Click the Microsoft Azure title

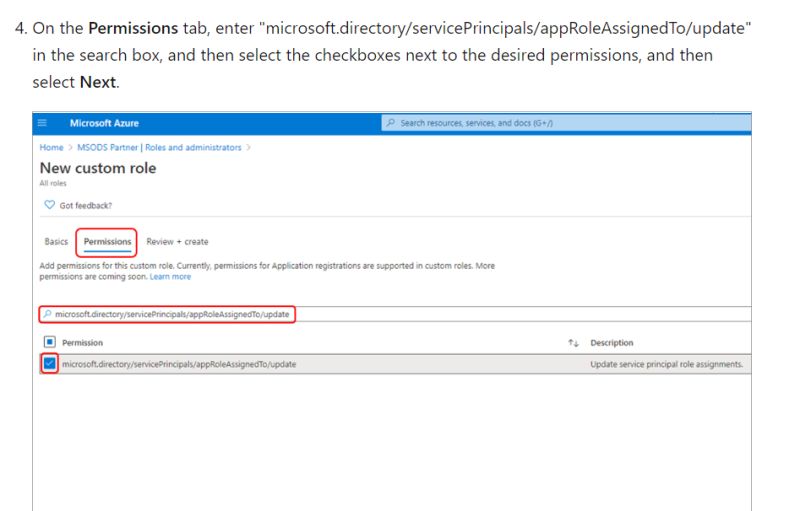coord(104,123)
